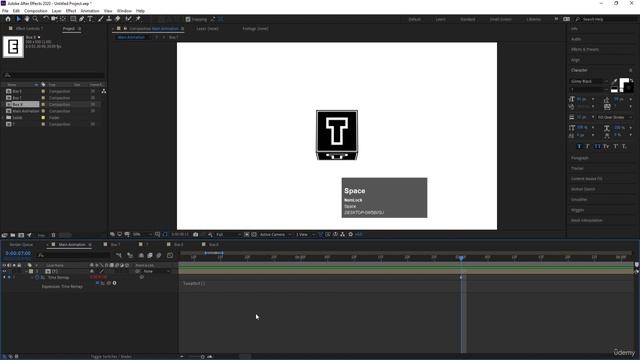
Task: Select the Puppet Pin tool
Action: [x=138, y=19]
